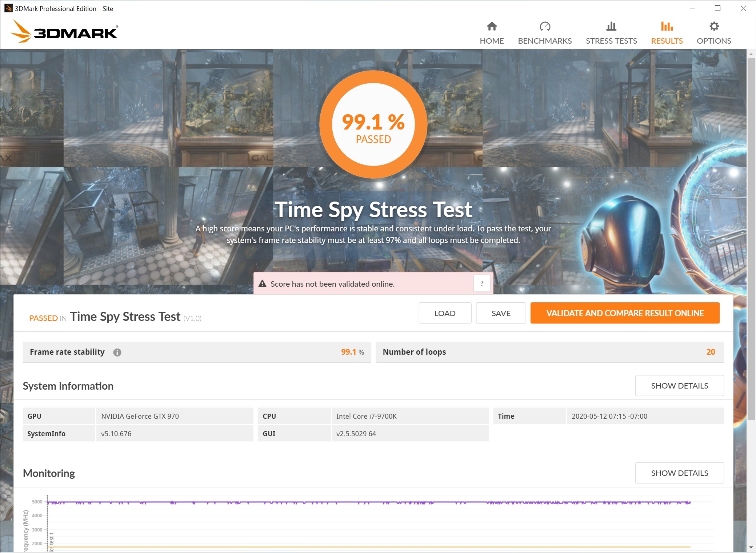The height and width of the screenshot is (553, 756).
Task: Click the purple frequency line in monitoring chart
Action: (x=369, y=502)
